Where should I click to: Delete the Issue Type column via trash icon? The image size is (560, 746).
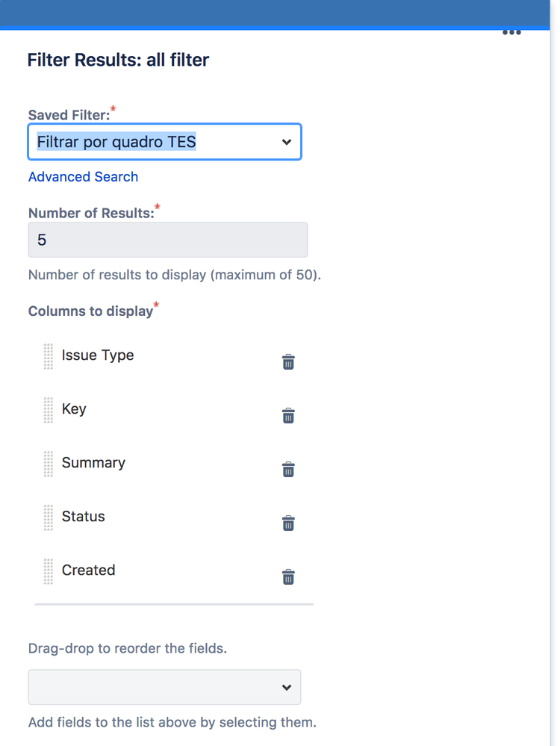288,361
